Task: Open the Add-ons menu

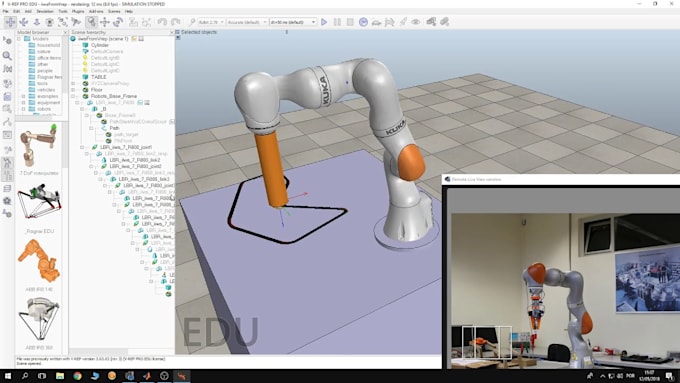Action: point(96,11)
